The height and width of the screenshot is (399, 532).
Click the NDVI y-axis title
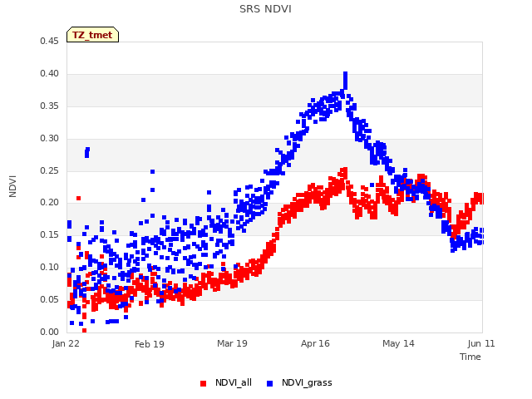pos(12,186)
